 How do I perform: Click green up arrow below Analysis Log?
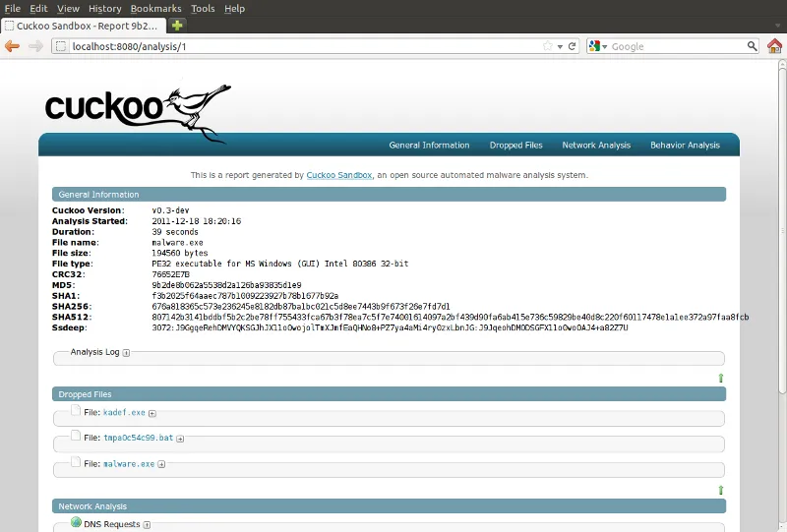pyautogui.click(x=721, y=378)
